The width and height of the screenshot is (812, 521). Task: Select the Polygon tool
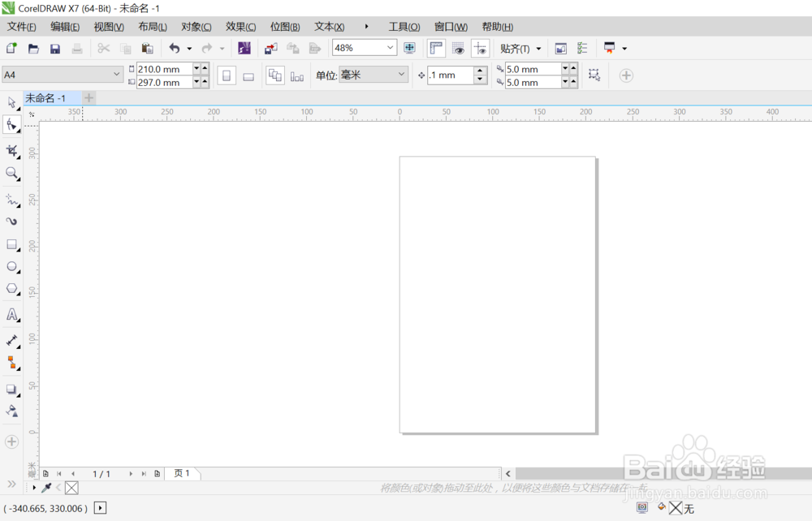click(11, 289)
